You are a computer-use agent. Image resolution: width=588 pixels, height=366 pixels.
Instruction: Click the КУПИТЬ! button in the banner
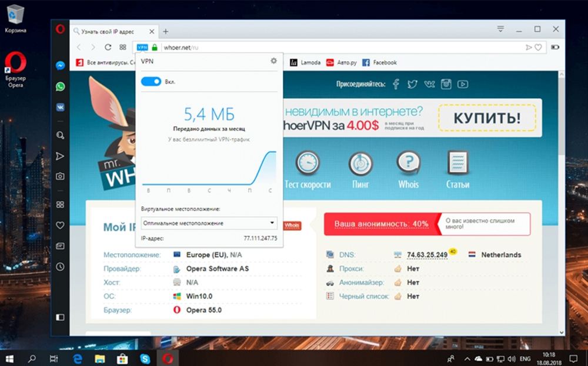click(487, 118)
